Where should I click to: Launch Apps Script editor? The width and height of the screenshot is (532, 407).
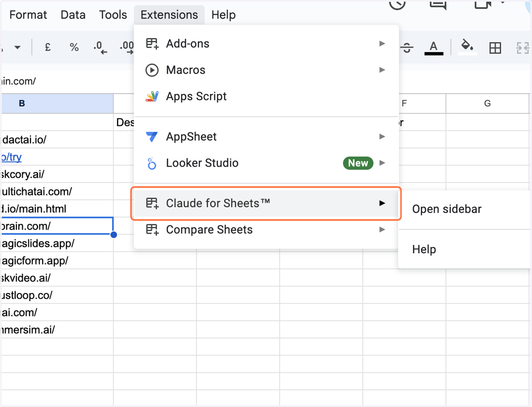tap(266, 96)
